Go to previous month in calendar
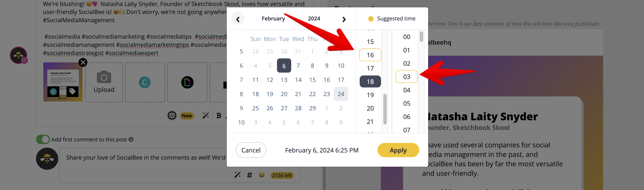644x190 pixels. [x=238, y=19]
